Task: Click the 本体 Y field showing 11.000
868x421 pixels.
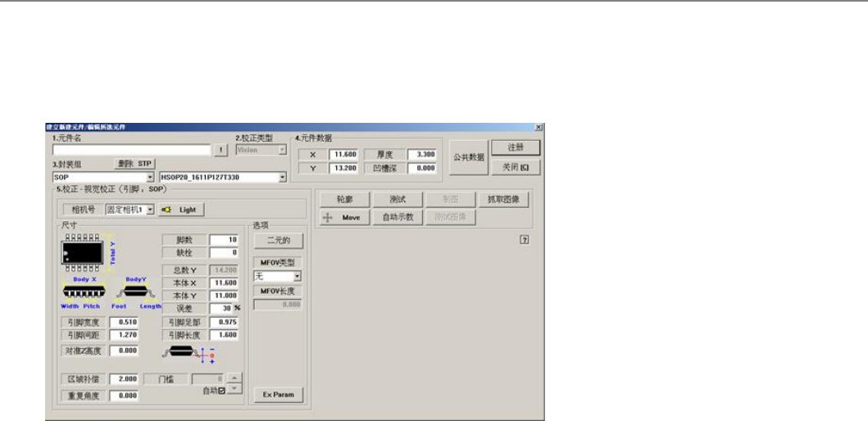Action: pos(224,296)
